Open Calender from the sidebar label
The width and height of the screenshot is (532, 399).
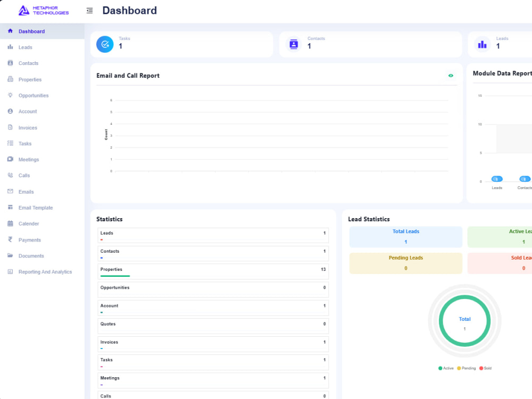(29, 223)
